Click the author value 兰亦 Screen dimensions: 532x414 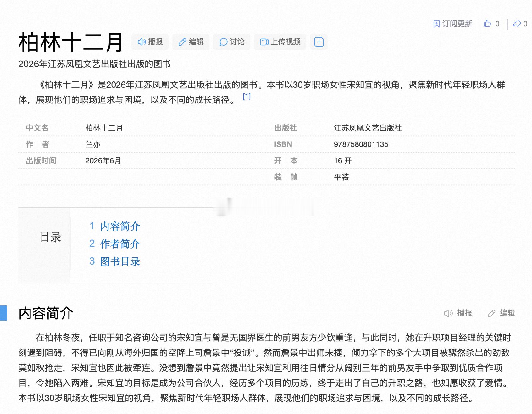click(x=93, y=144)
